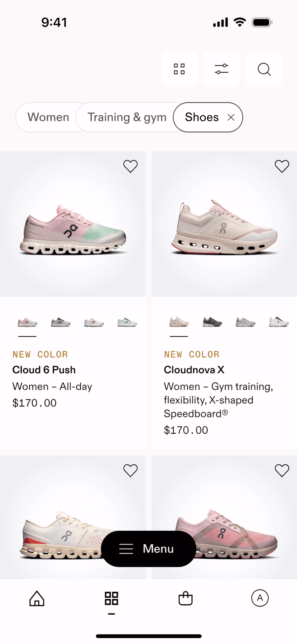Select the Training & gym chip

127,117
